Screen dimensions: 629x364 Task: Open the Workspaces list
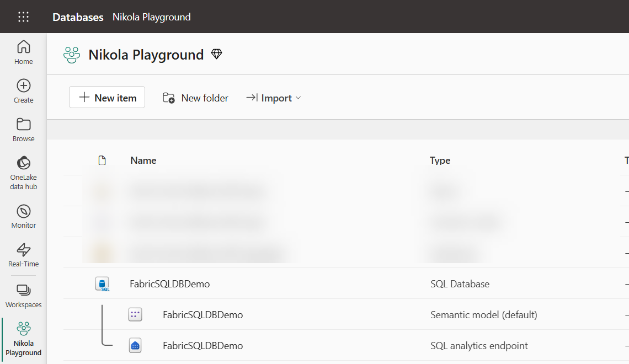[x=23, y=296]
